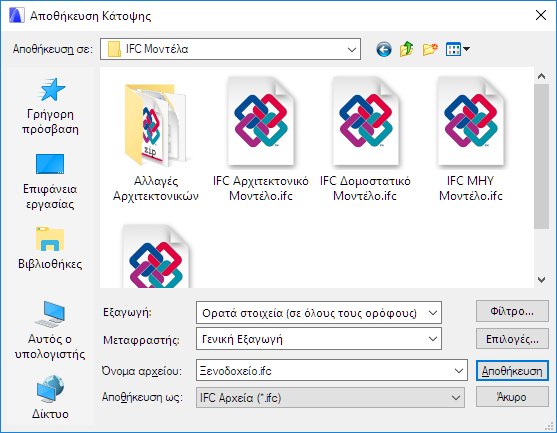Expand the Εξαγωγή dropdown
Screen dimensions: 557x433
(433, 313)
